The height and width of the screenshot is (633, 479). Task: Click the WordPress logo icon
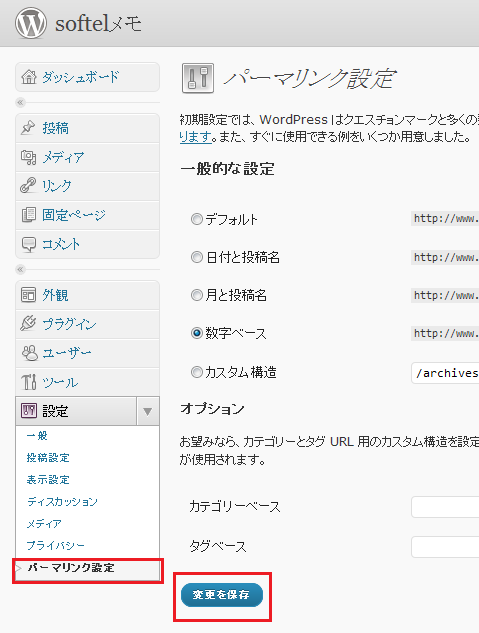click(31, 23)
